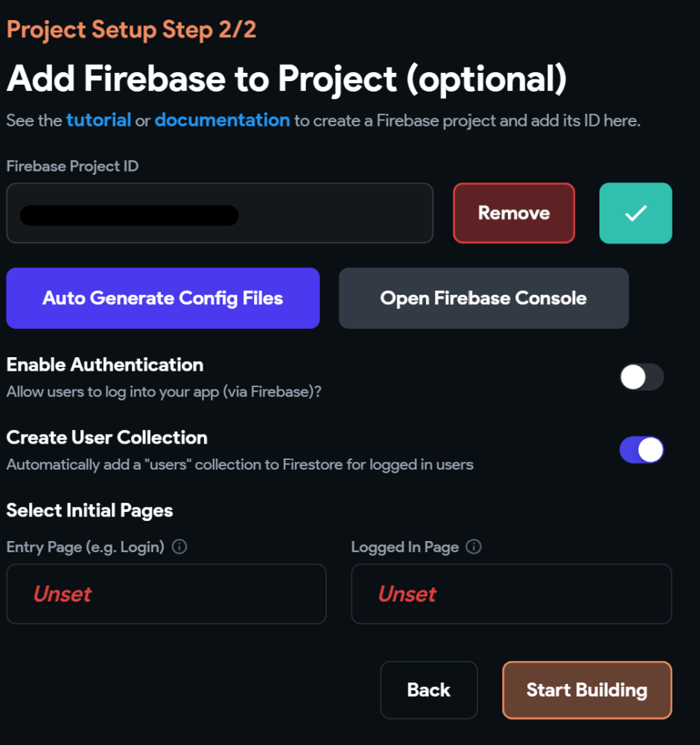Viewport: 700px width, 745px height.
Task: Open the Entry Page selector showing Unset
Action: pos(165,594)
